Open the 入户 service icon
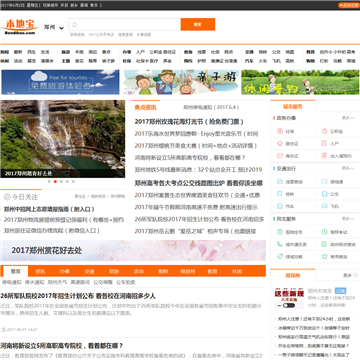The width and height of the screenshot is (360, 360). (324, 144)
